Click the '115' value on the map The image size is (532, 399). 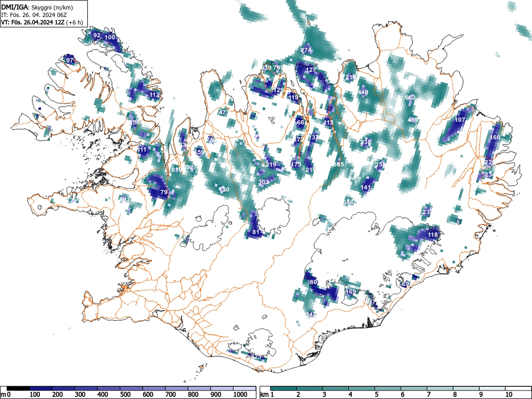[x=328, y=122]
